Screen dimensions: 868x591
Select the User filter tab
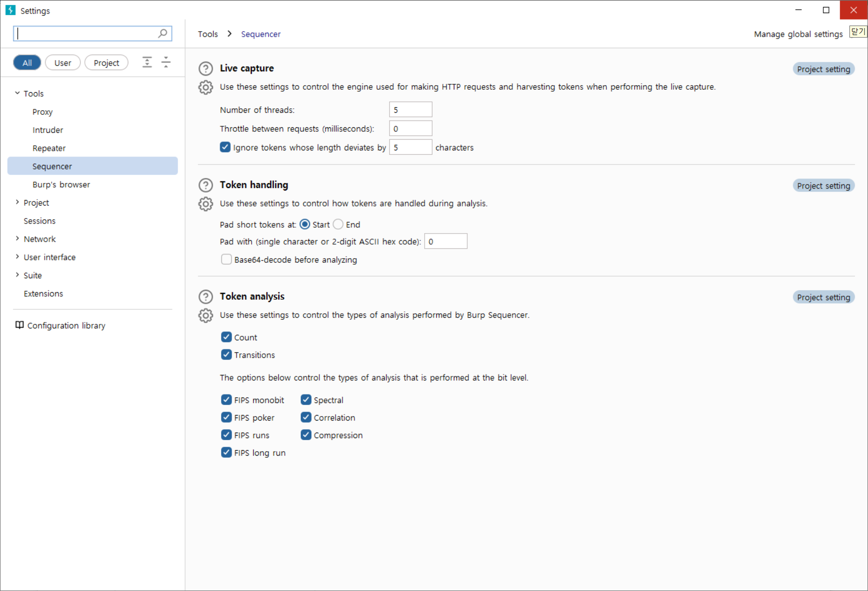coord(63,63)
